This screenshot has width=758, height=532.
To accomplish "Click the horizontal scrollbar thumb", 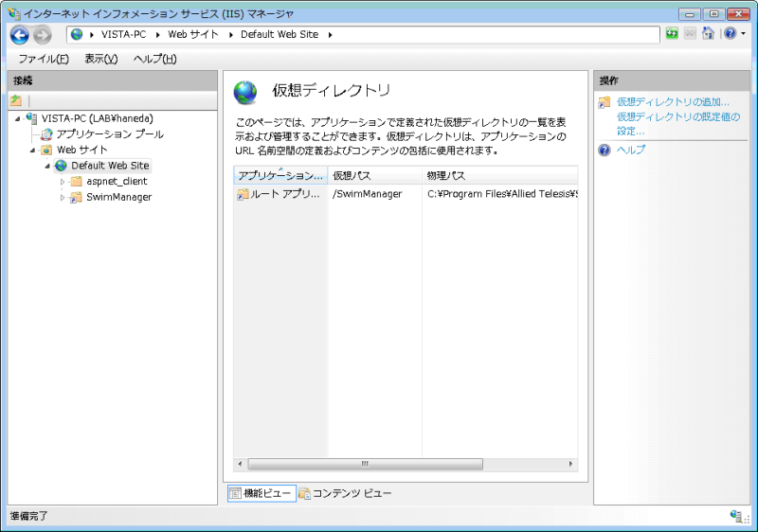I will click(x=365, y=464).
